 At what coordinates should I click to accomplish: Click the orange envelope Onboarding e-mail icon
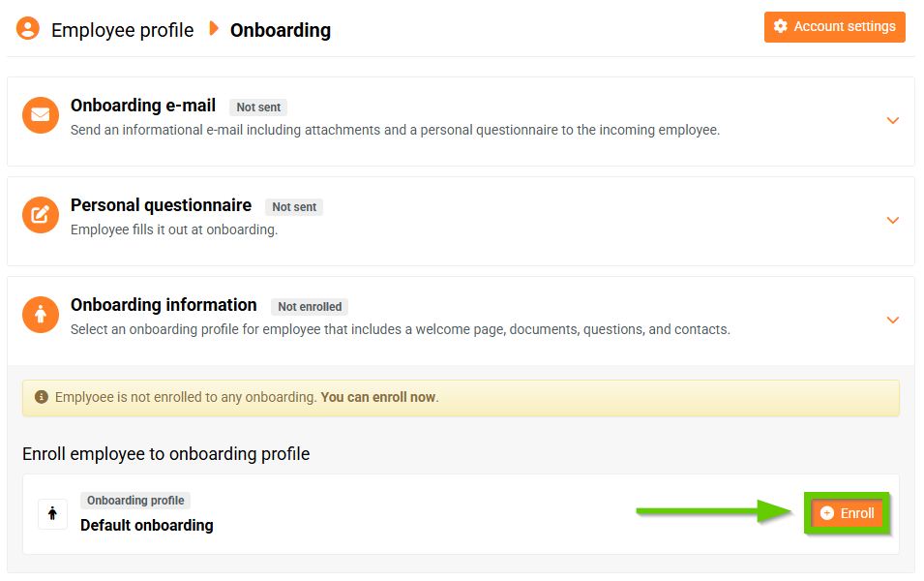coord(41,115)
